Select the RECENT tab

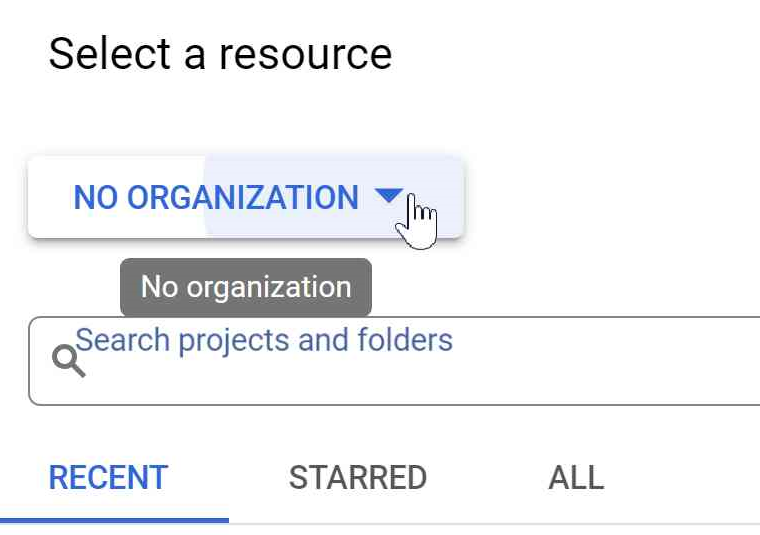[x=108, y=478]
